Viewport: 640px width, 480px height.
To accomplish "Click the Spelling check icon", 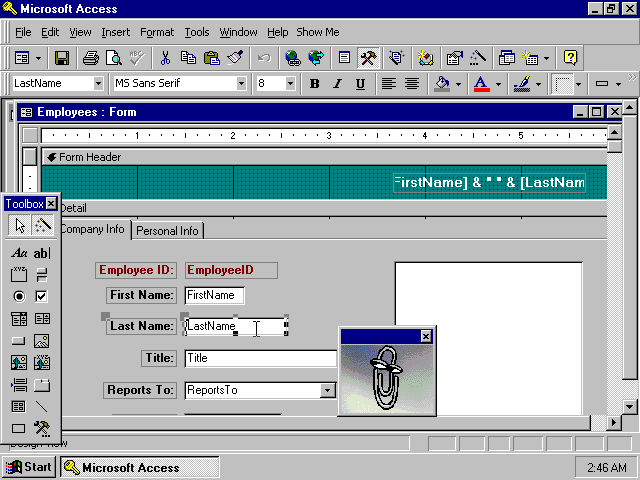I will pyautogui.click(x=137, y=58).
